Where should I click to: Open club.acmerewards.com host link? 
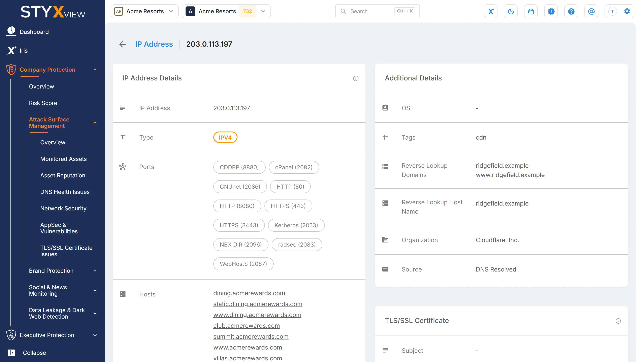pos(247,326)
